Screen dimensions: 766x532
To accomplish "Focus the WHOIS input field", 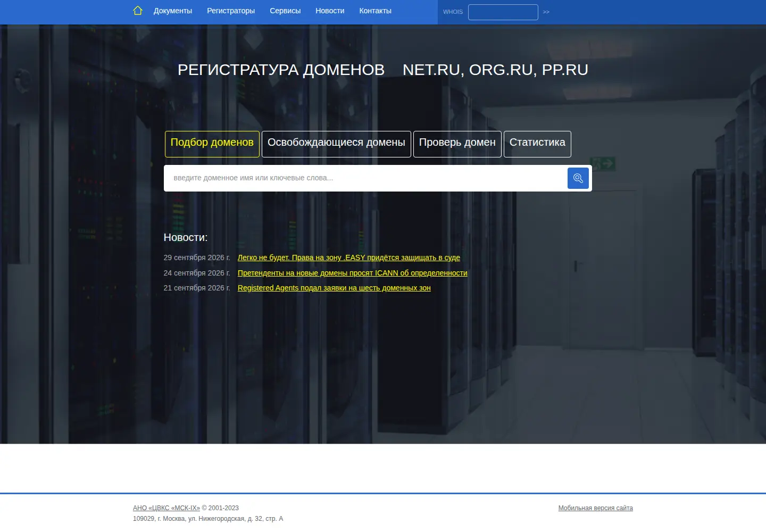I will (x=503, y=12).
